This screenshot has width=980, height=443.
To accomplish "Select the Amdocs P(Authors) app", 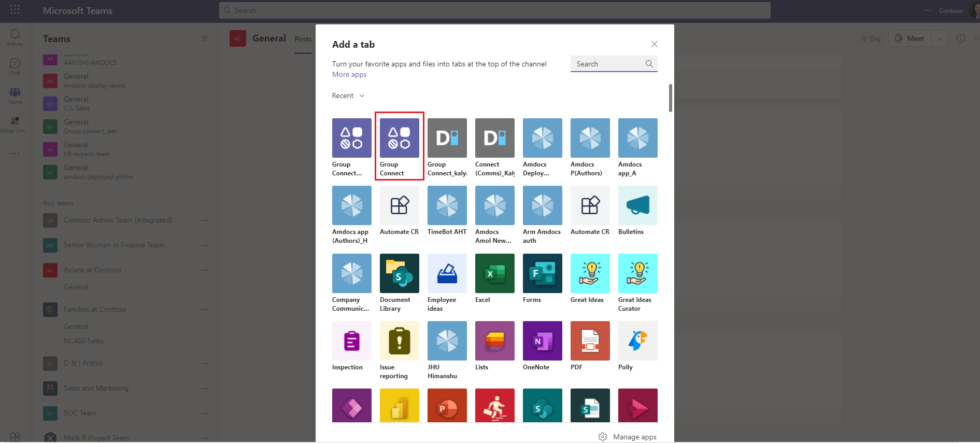I will point(590,147).
